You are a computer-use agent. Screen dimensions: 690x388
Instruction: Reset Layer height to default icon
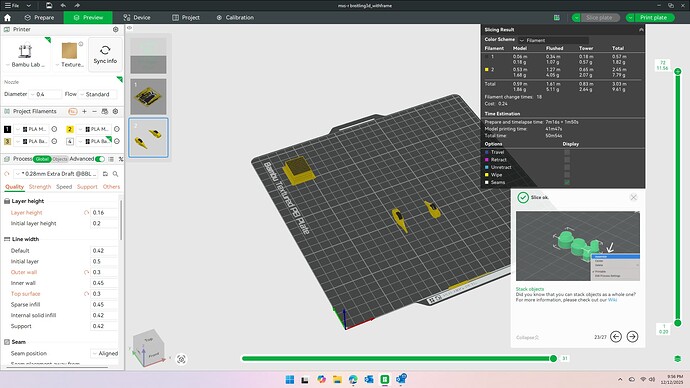(86, 212)
